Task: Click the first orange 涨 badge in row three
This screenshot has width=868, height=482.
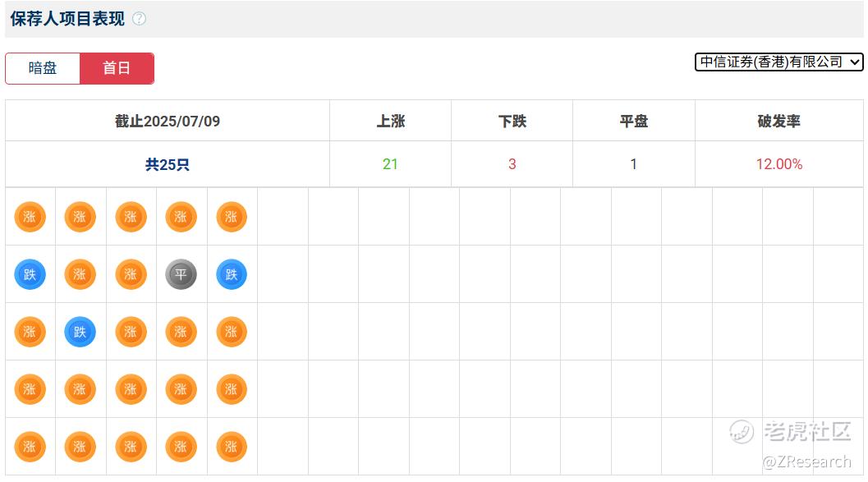Action: coord(30,332)
